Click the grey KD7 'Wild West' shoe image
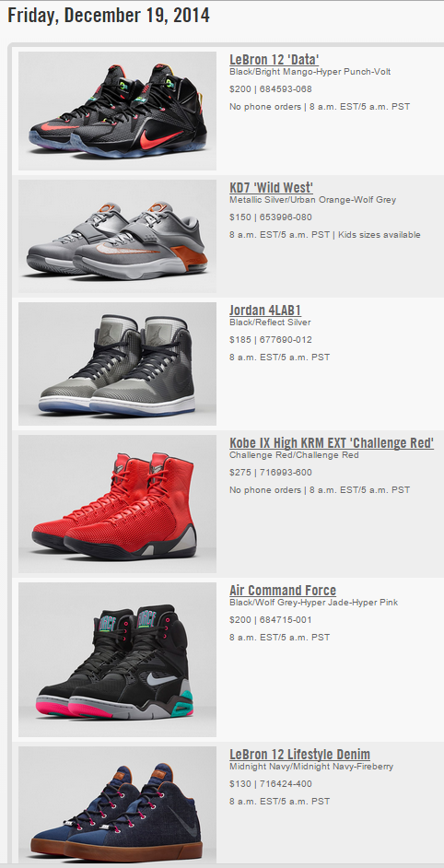444x868 pixels. [x=117, y=237]
